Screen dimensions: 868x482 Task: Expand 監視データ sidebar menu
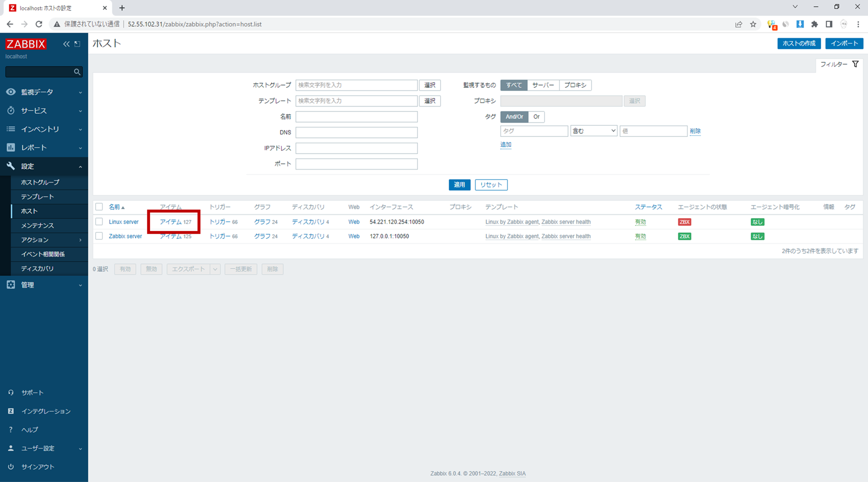(44, 92)
